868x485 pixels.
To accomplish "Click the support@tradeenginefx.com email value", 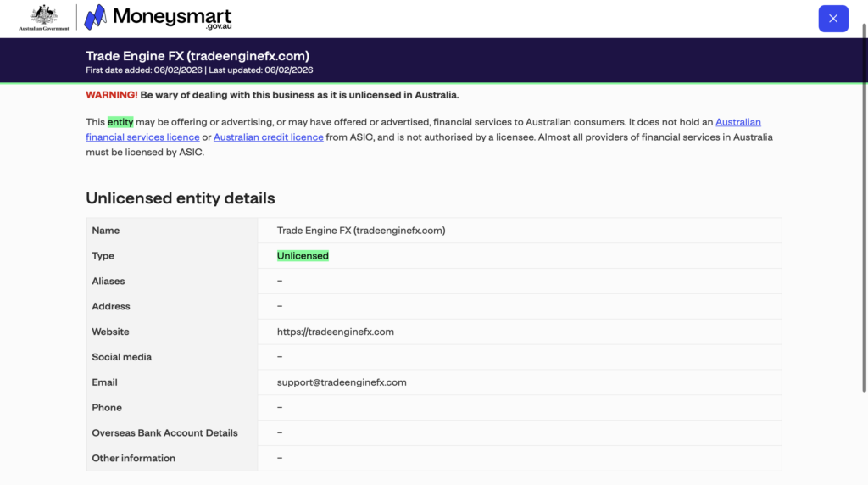I will click(342, 382).
